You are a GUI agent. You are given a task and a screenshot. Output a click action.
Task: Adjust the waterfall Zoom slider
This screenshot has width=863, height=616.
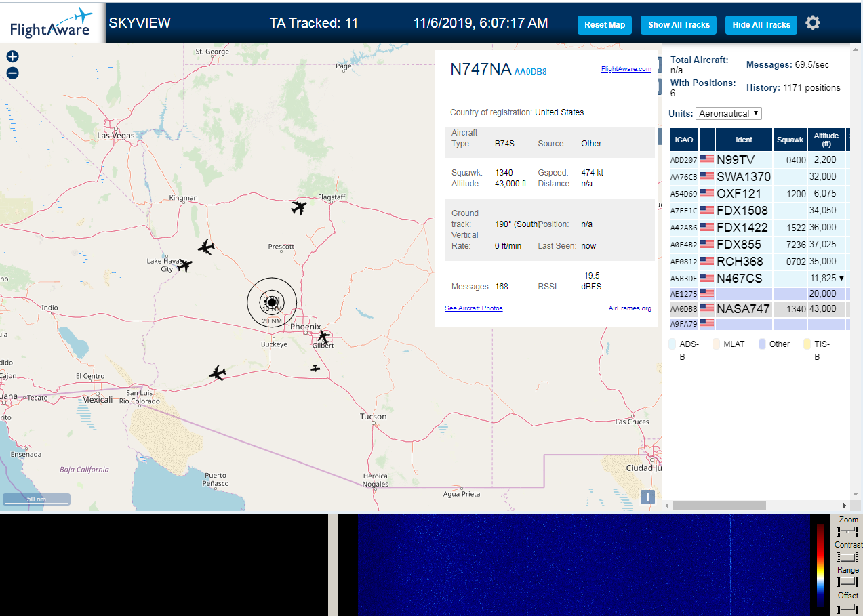click(848, 533)
